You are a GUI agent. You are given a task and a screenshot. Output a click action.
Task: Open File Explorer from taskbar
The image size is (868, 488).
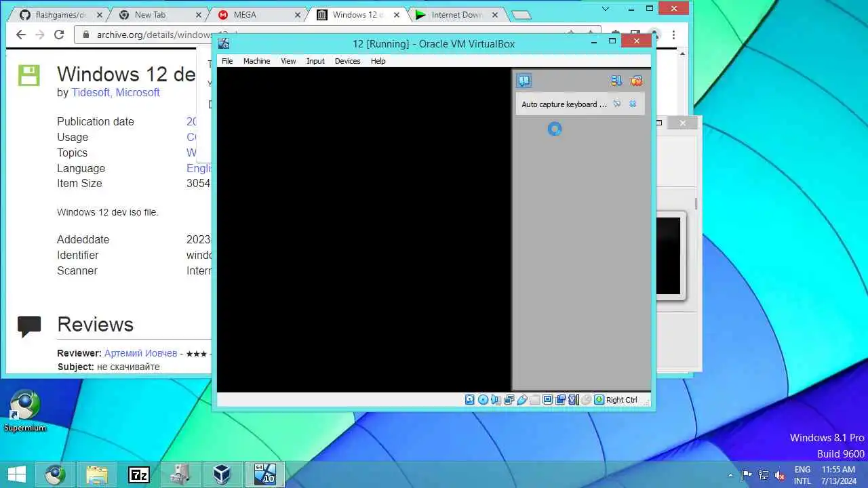tap(96, 474)
